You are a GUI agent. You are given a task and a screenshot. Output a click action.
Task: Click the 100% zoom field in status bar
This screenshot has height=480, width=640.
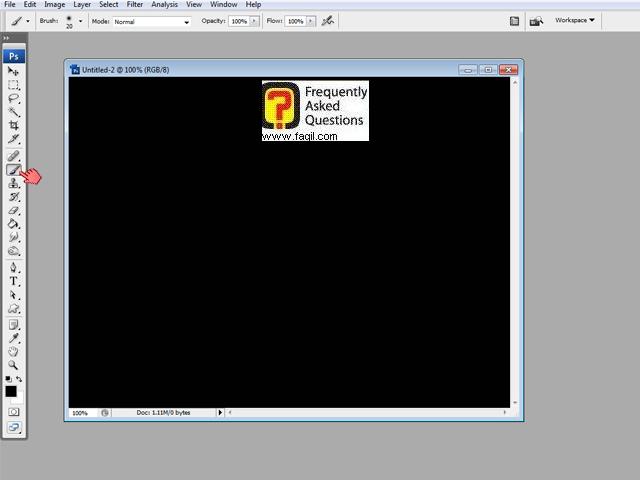pos(80,413)
